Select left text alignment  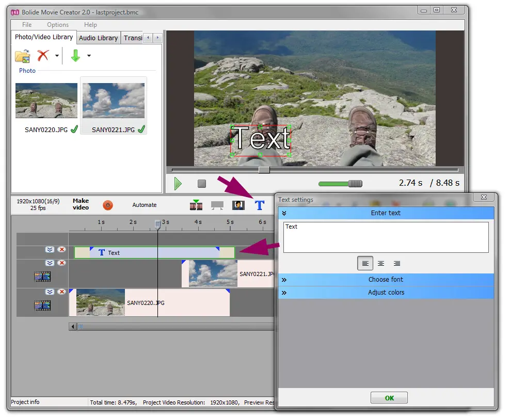click(x=365, y=264)
